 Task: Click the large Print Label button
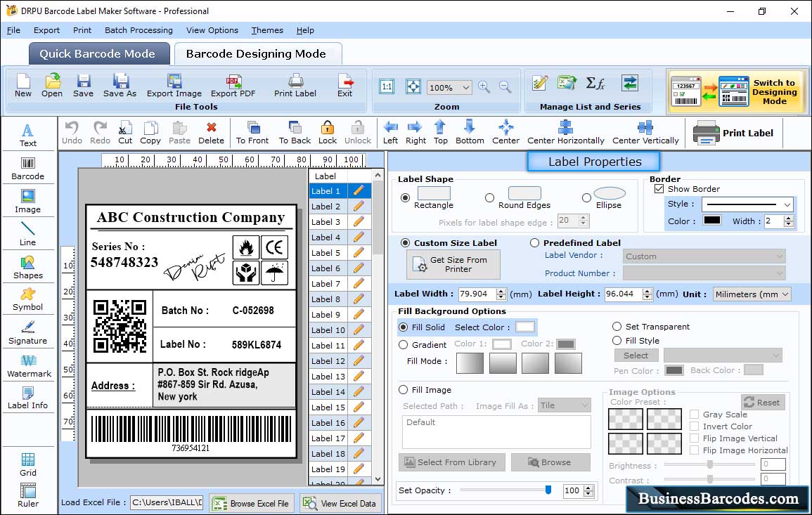[733, 133]
